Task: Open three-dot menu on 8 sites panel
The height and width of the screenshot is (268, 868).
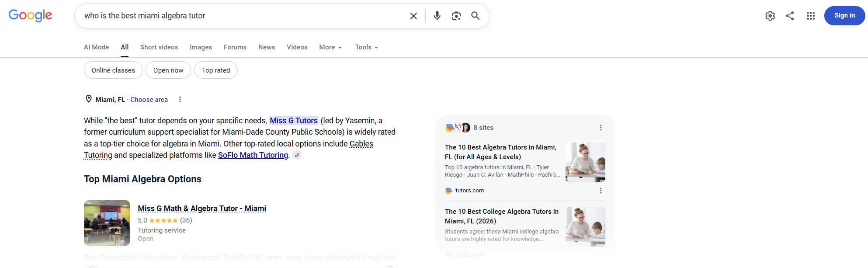Action: [x=601, y=128]
